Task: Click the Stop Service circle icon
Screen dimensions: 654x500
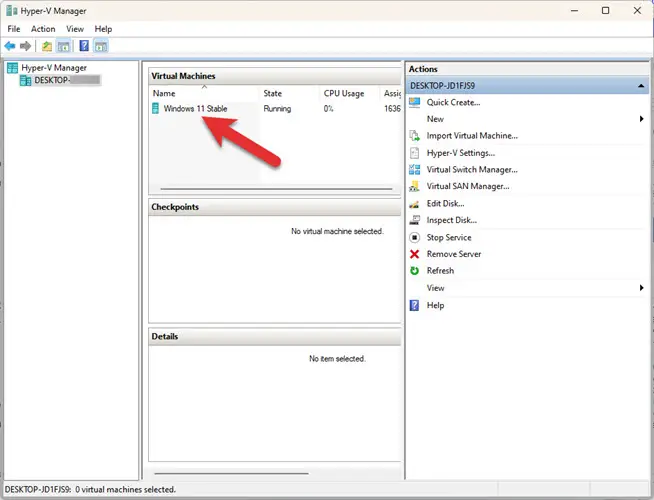Action: 415,237
